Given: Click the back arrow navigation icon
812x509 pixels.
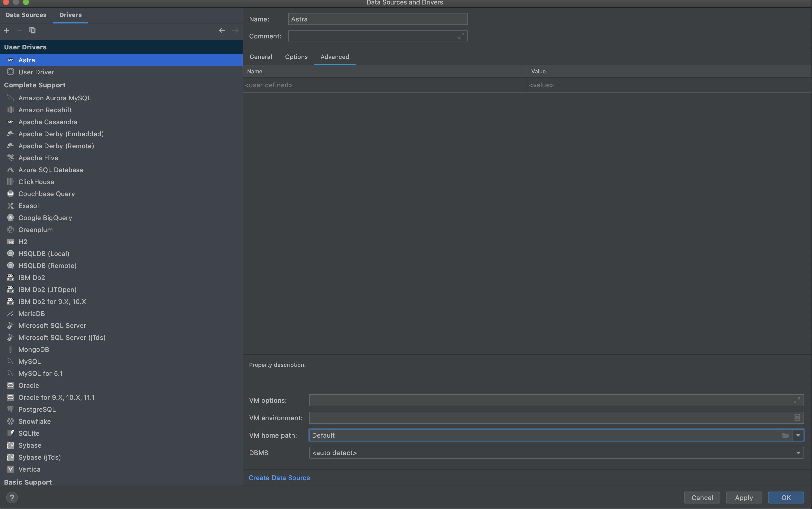Looking at the screenshot, I should [x=222, y=30].
